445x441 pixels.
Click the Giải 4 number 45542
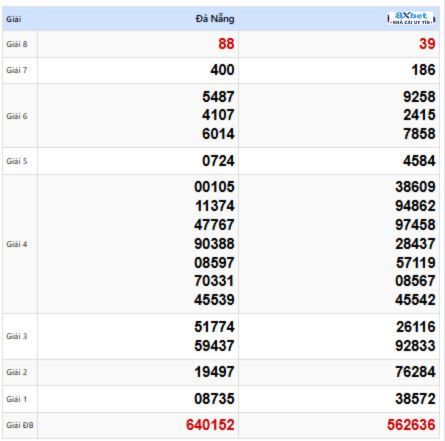coord(415,300)
